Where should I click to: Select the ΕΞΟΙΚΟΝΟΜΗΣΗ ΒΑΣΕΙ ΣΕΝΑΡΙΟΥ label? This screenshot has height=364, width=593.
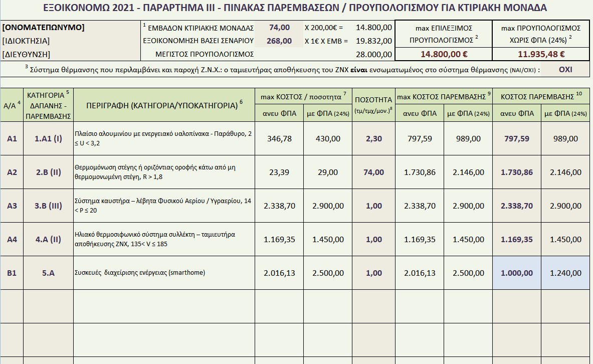point(198,41)
